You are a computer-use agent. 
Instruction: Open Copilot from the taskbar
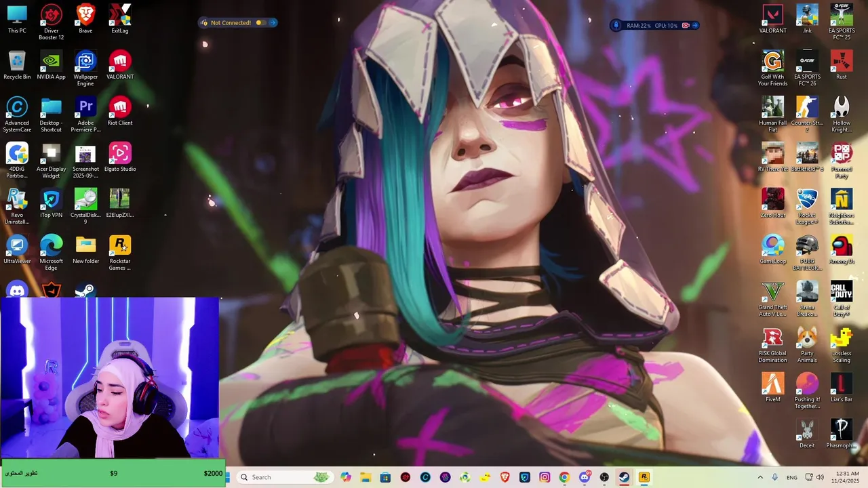coord(346,477)
